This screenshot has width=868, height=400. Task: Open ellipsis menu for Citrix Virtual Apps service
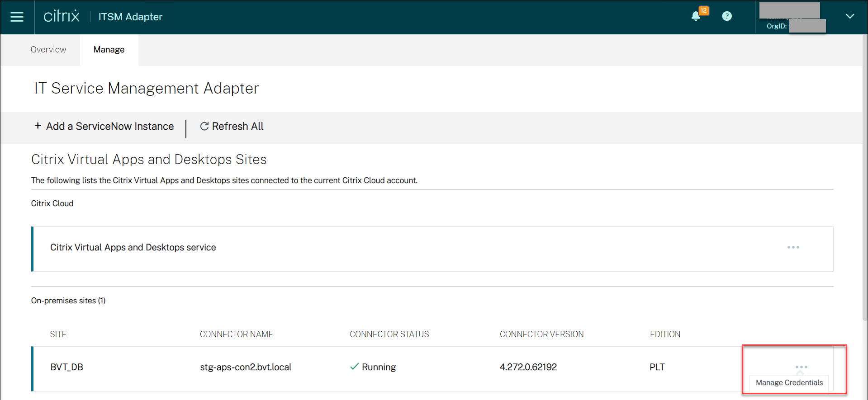click(x=793, y=247)
